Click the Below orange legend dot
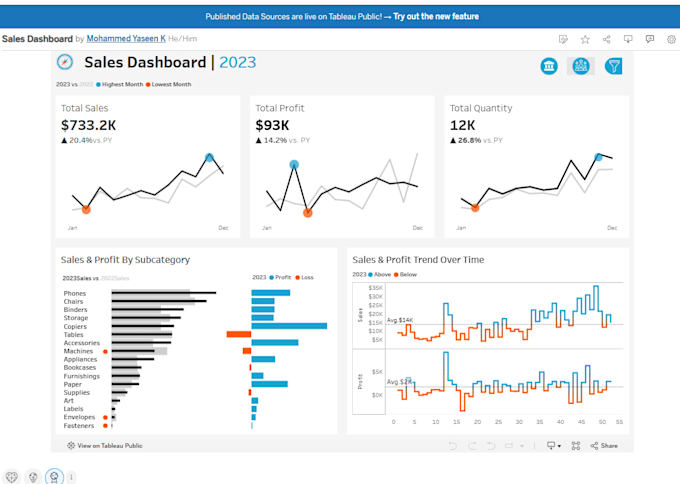Image resolution: width=680 pixels, height=484 pixels. pos(396,275)
